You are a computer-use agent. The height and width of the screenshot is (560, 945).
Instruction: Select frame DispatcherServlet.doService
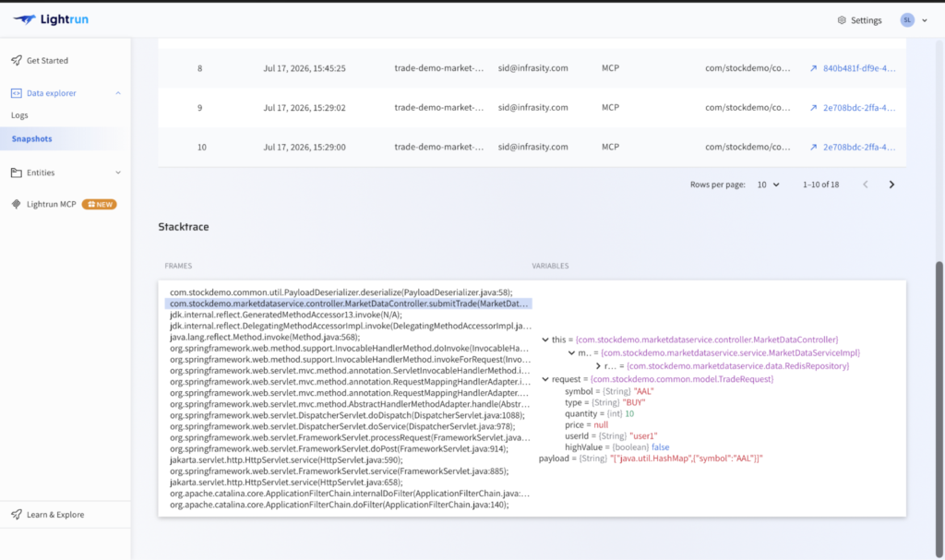click(342, 426)
